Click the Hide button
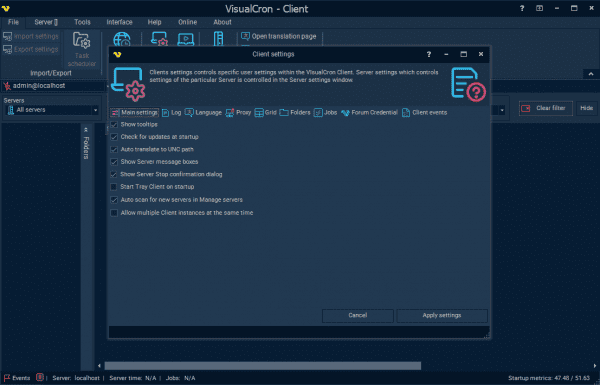This screenshot has height=385, width=600. tap(586, 108)
